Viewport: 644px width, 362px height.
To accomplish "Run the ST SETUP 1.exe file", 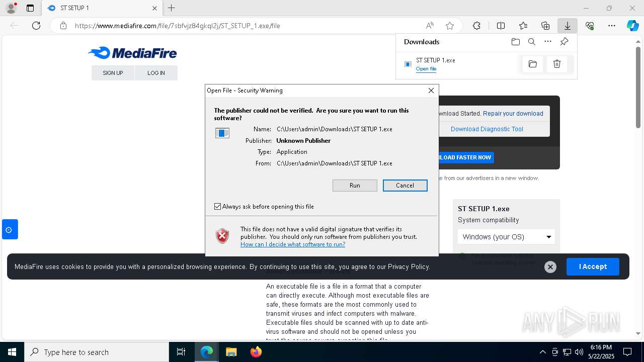I will [x=355, y=186].
